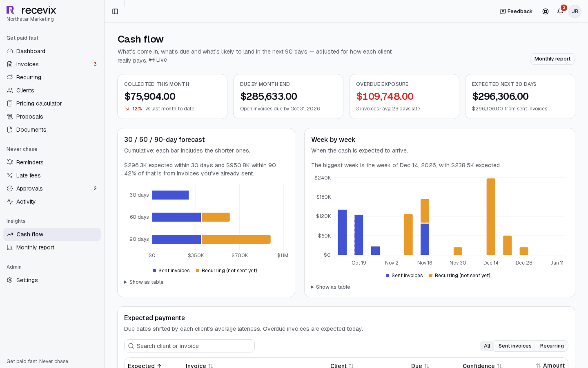Viewport: 588px width, 368px height.
Task: Click the Proposals icon in sidebar
Action: coord(10,117)
